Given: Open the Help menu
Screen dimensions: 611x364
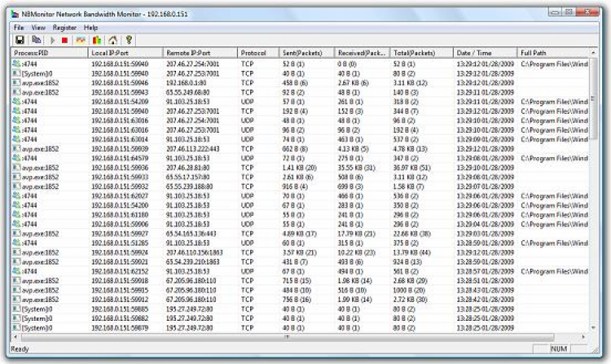Looking at the screenshot, I should tap(90, 28).
